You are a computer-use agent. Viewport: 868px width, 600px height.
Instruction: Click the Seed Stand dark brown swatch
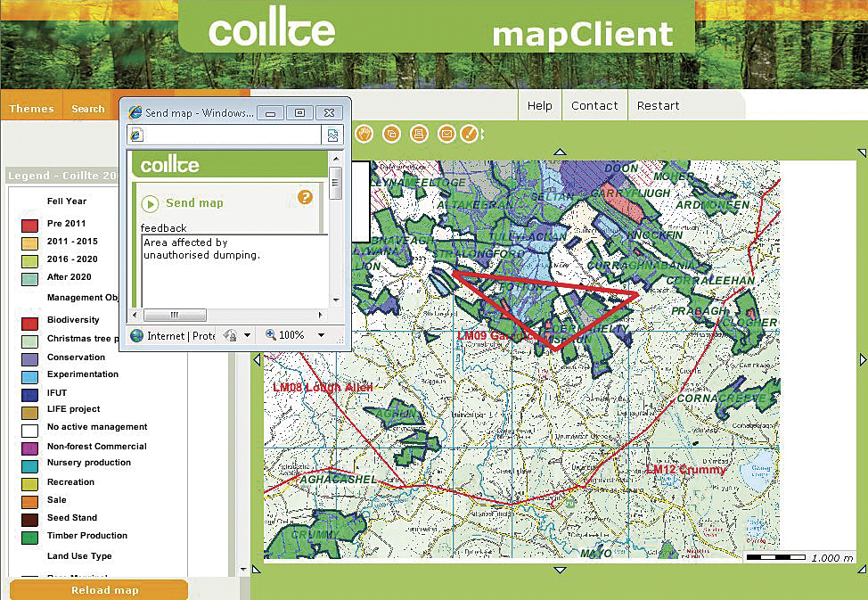[x=30, y=520]
